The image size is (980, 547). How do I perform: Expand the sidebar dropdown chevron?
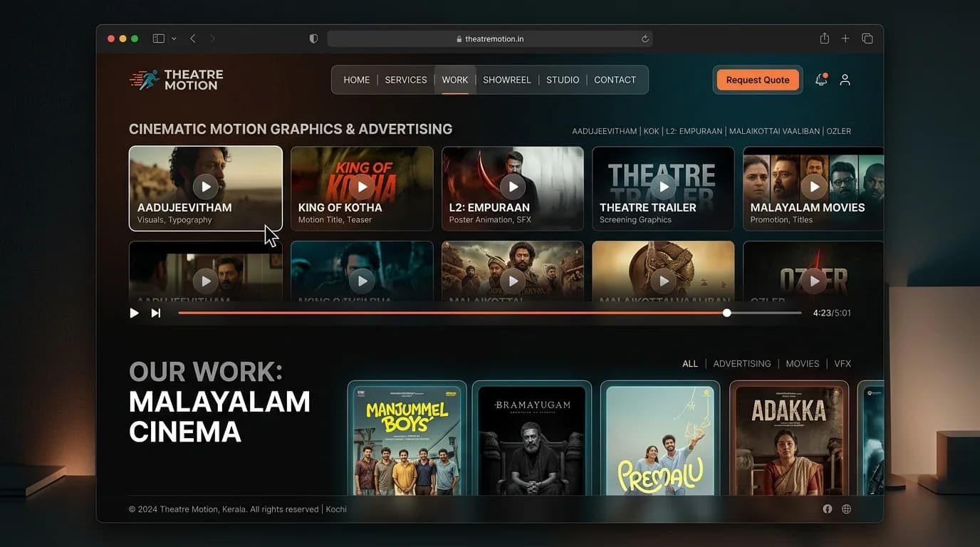coord(174,38)
